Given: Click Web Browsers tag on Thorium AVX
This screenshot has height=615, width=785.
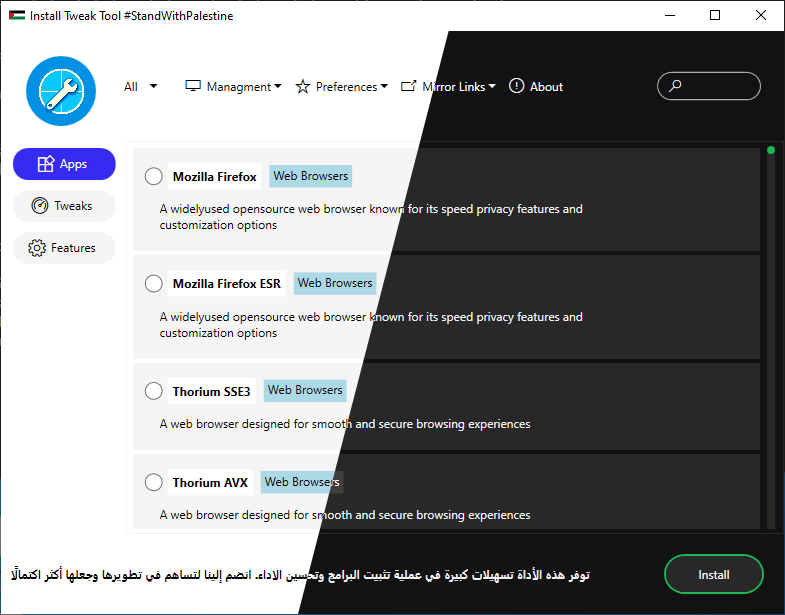Looking at the screenshot, I should tap(302, 482).
